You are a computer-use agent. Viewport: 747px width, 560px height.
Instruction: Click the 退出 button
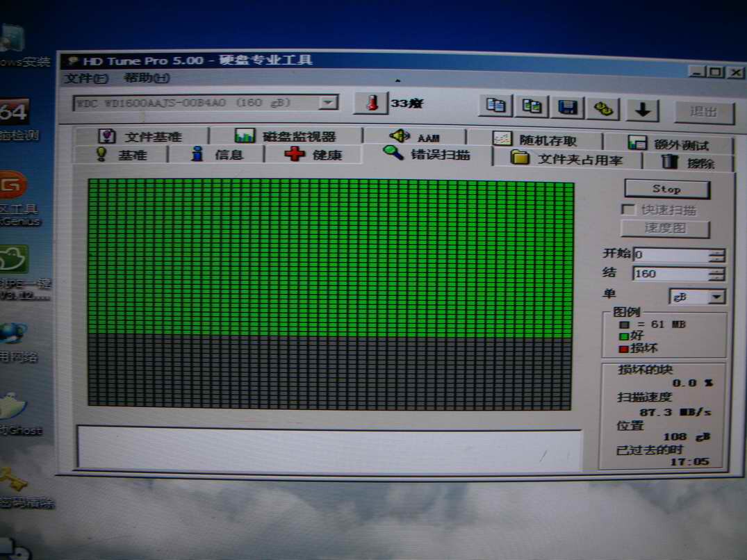[704, 111]
